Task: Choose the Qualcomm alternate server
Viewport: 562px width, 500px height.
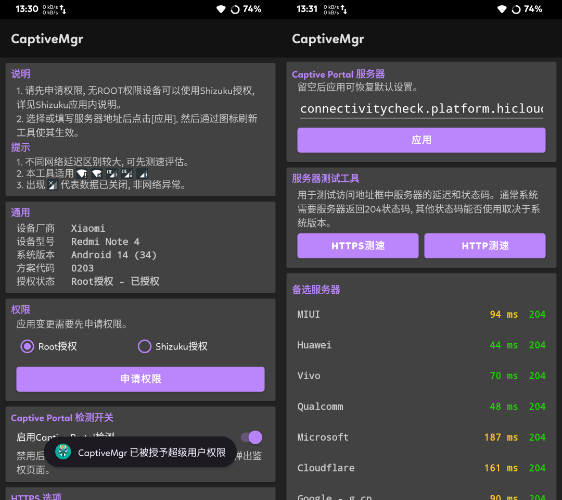Action: tap(422, 407)
